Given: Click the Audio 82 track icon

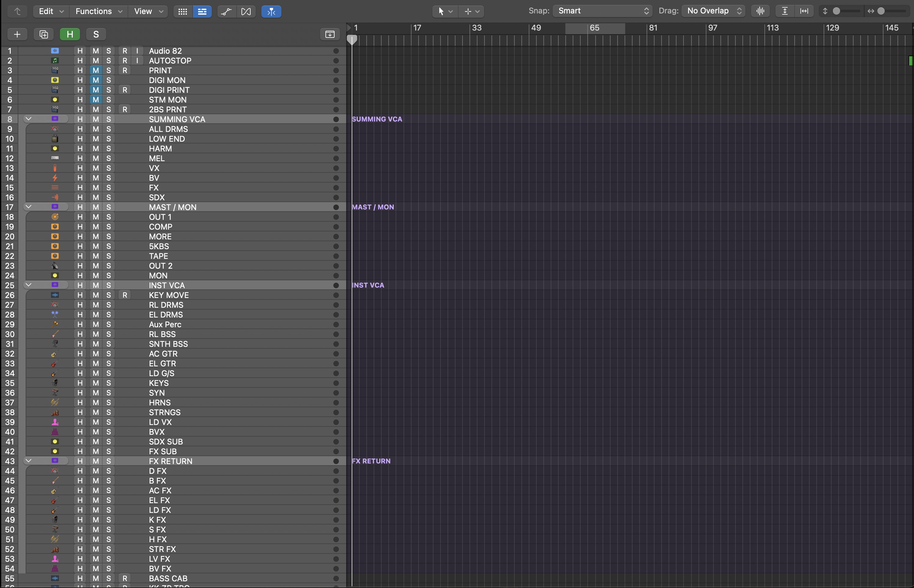Looking at the screenshot, I should [x=55, y=51].
